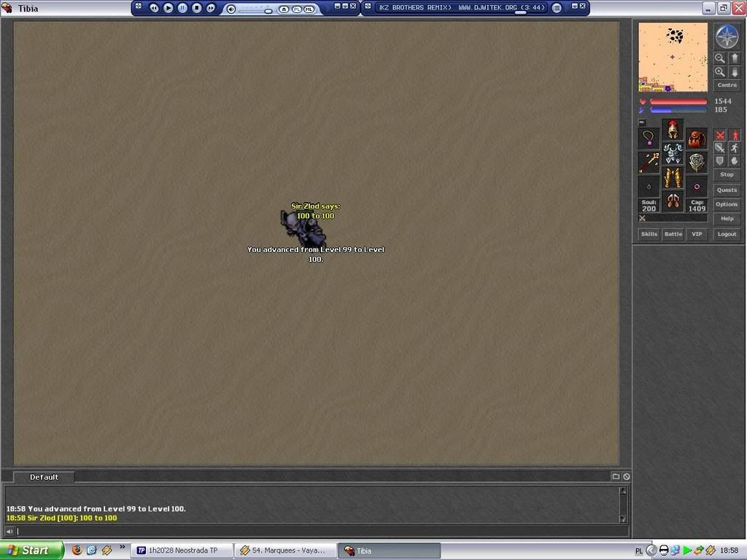Screen dimensions: 747x560
Task: Click the next track button in the media player
Action: click(x=211, y=8)
